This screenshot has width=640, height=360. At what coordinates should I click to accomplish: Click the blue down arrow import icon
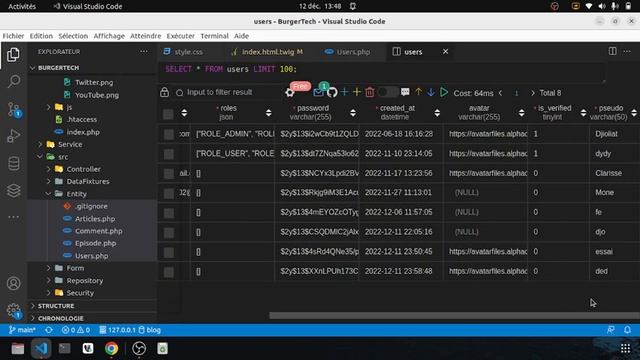click(x=431, y=92)
